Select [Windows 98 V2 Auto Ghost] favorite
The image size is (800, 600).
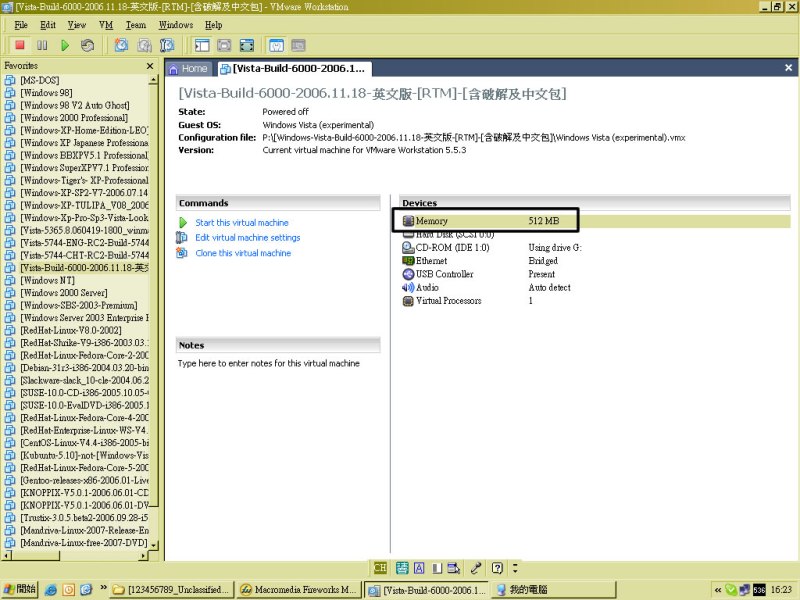pyautogui.click(x=74, y=105)
